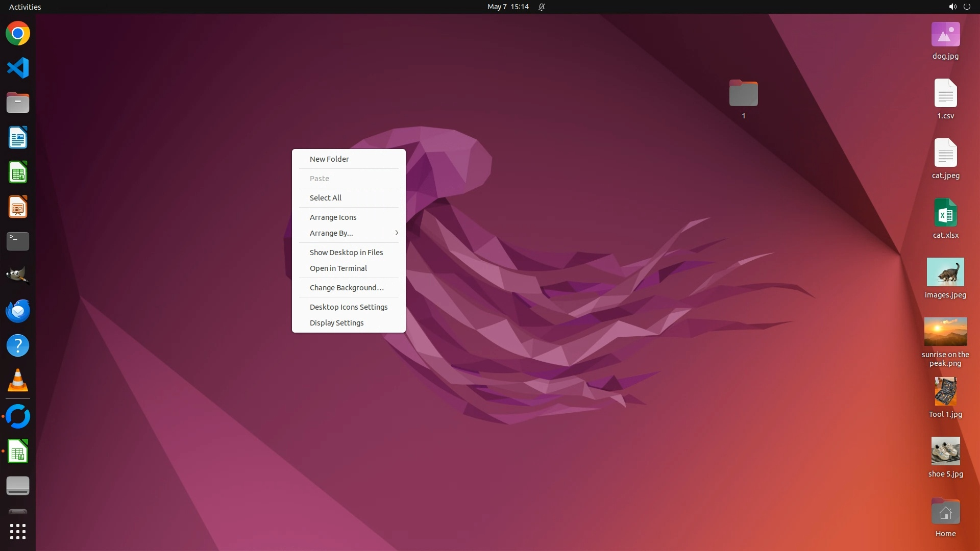Select Open in Terminal menu entry
Screen dimensions: 980x551
(338, 268)
